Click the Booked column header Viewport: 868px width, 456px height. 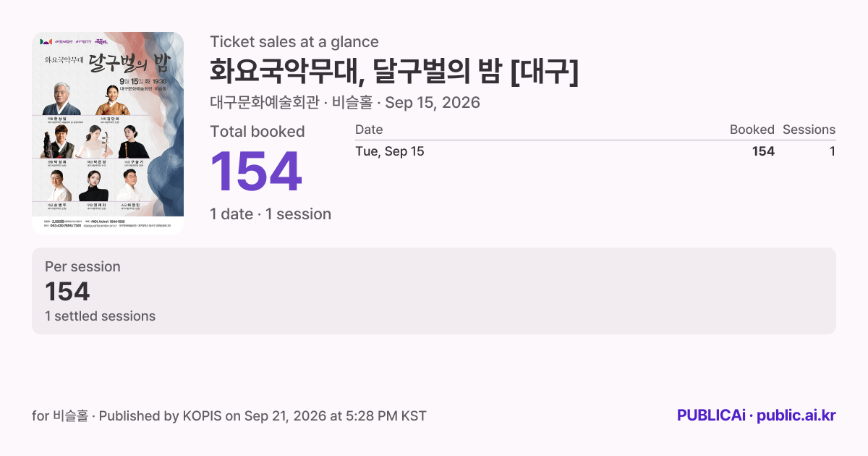click(x=752, y=130)
